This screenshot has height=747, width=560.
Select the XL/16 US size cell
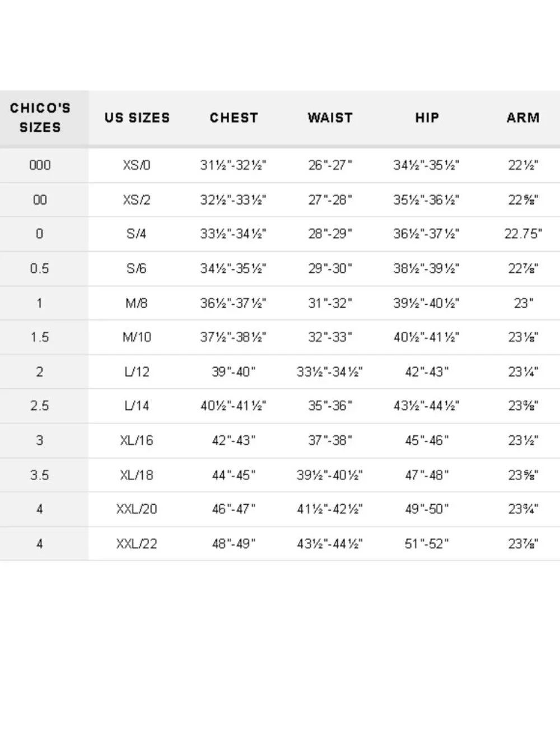click(x=137, y=440)
